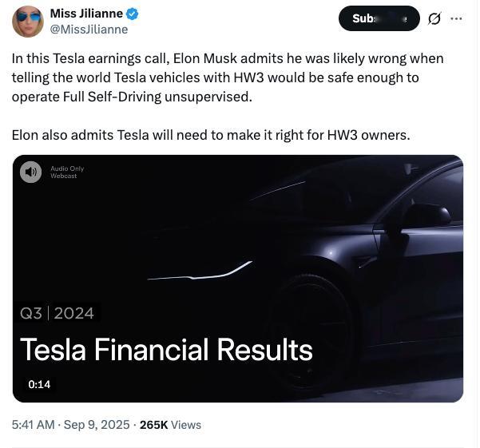Click Miss Jilianne's profile avatar
The height and width of the screenshot is (448, 480).
click(28, 22)
